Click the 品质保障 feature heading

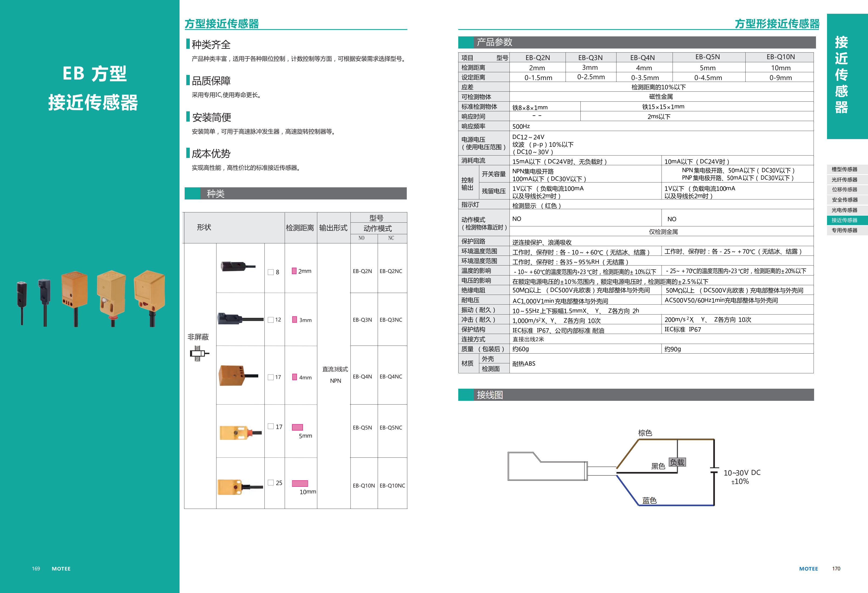pos(211,81)
